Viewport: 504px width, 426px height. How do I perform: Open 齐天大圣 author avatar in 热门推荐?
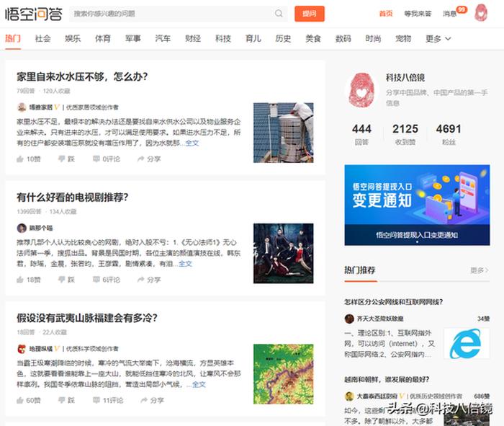[x=349, y=319]
